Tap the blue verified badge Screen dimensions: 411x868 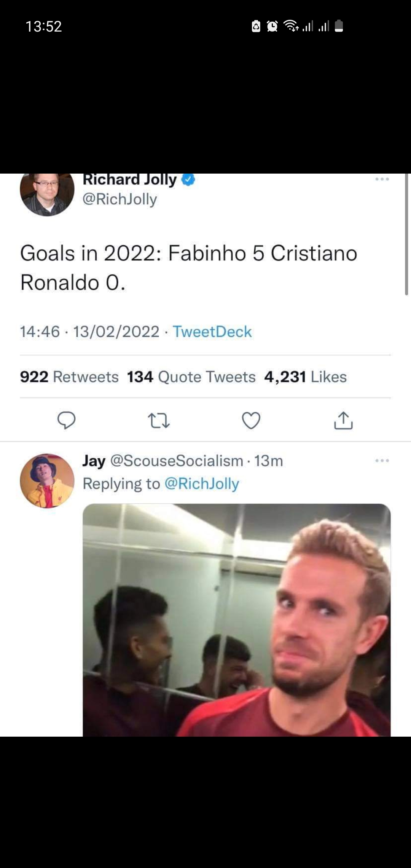(x=188, y=180)
